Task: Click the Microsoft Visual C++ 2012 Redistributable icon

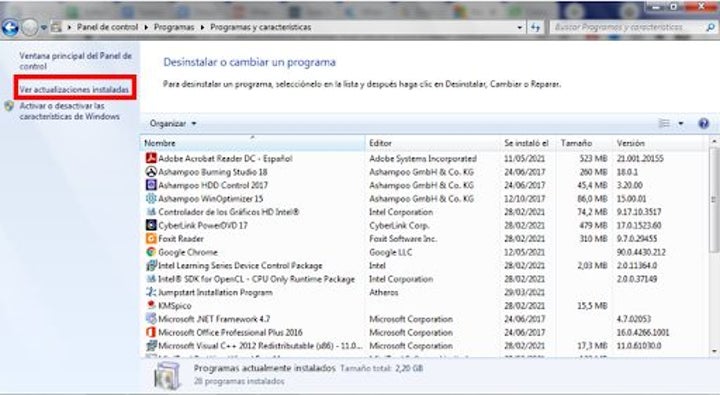Action: coord(151,345)
